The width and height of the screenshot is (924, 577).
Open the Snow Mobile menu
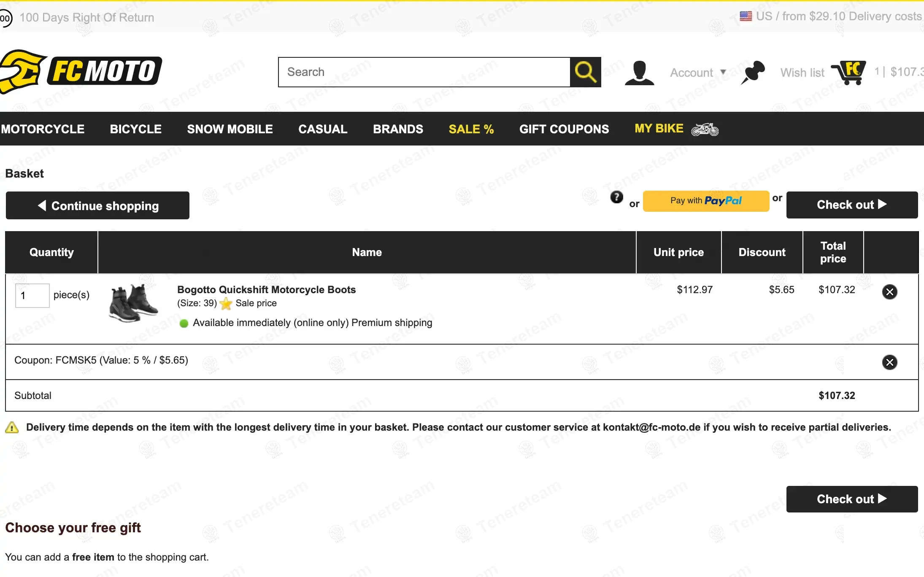click(x=230, y=129)
